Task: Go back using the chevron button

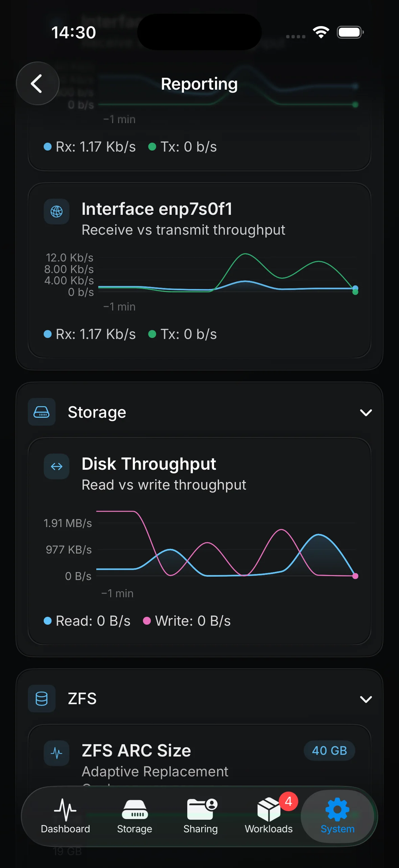Action: pos(38,83)
